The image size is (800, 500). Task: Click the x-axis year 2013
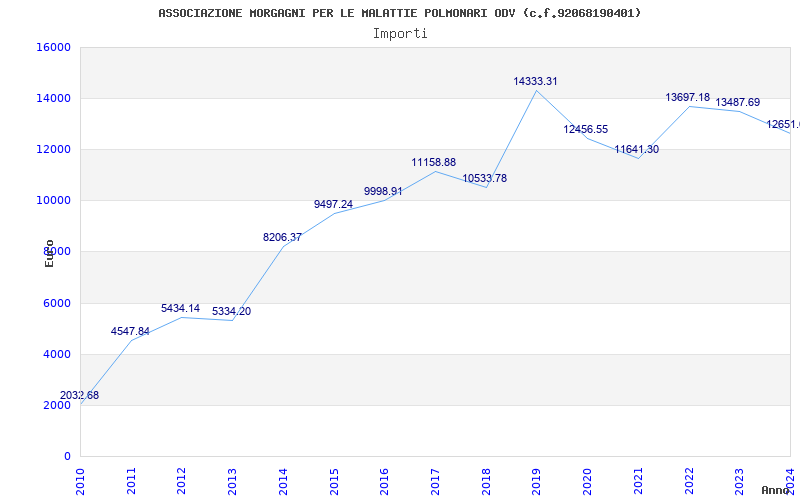[x=232, y=481]
